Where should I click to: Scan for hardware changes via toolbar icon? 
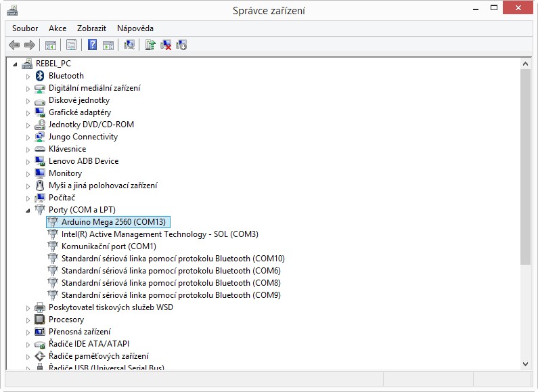click(x=129, y=45)
